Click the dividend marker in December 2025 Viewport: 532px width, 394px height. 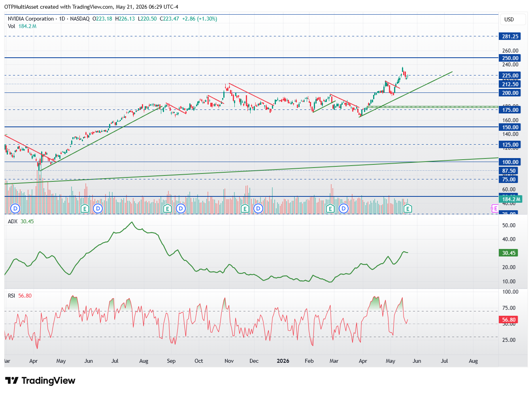(258, 208)
